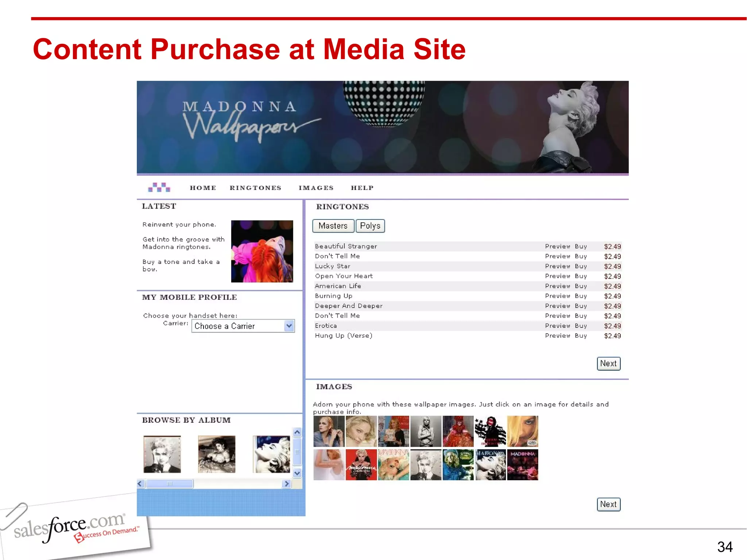The image size is (747, 560).
Task: Open American flag wallpaper thumbnail
Action: point(490,431)
